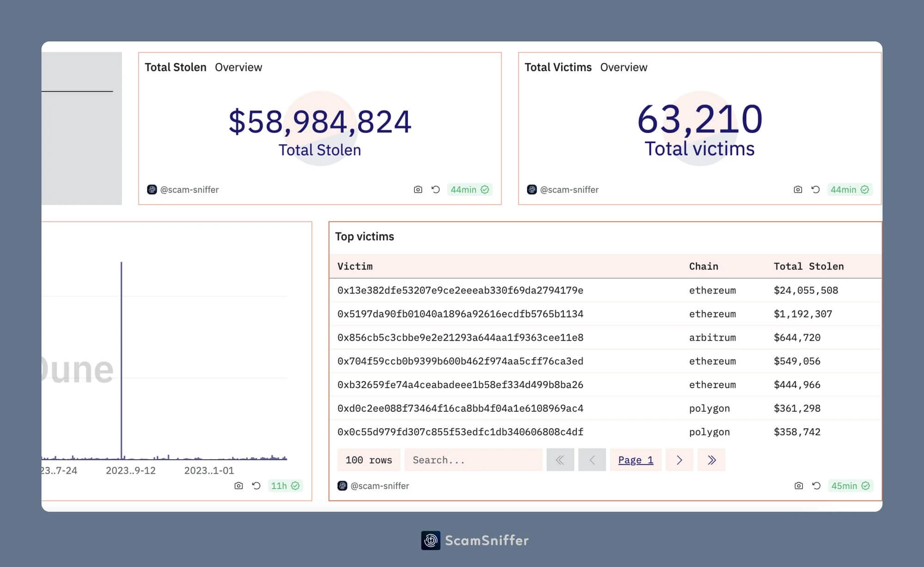Image resolution: width=924 pixels, height=567 pixels.
Task: Click camera screenshot icon in Total Stolen panel
Action: (418, 189)
